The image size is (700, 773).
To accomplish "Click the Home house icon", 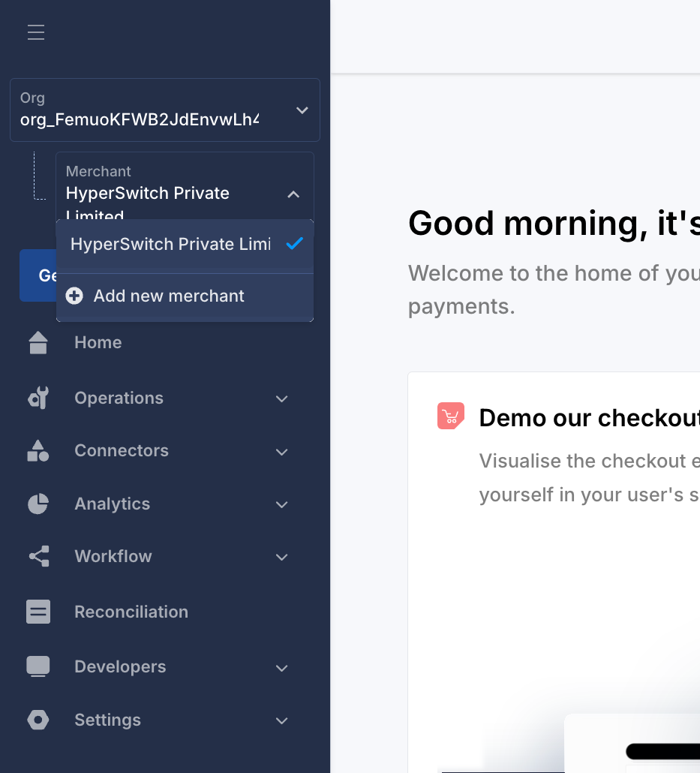I will (x=38, y=343).
